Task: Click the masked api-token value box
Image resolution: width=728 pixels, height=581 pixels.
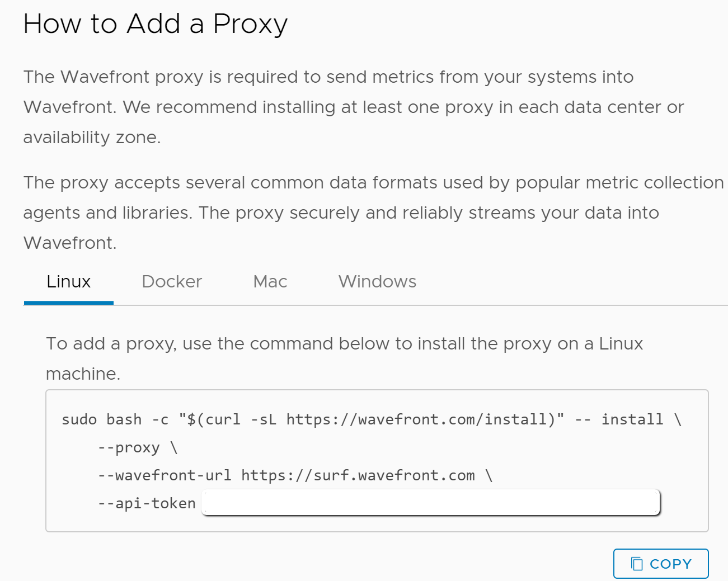Action: pyautogui.click(x=431, y=502)
